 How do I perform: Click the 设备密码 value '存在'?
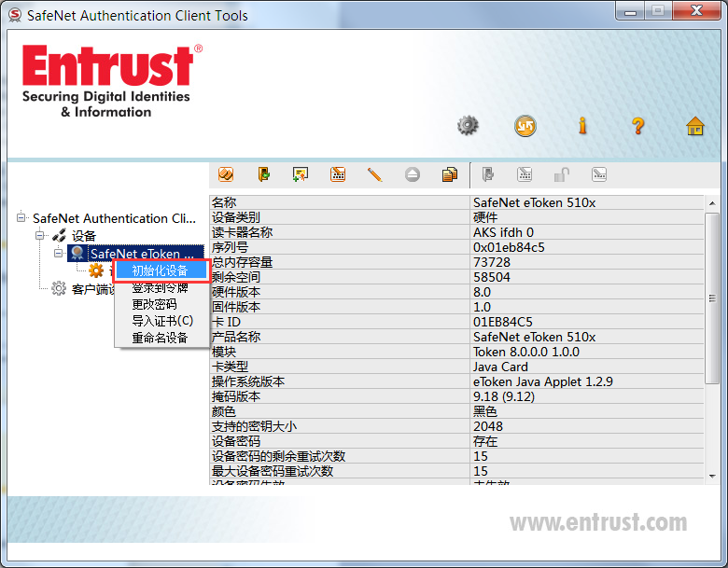[x=485, y=441]
